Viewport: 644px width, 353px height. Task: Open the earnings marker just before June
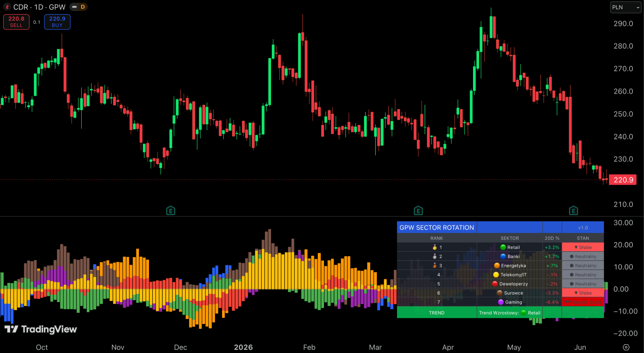tap(573, 211)
